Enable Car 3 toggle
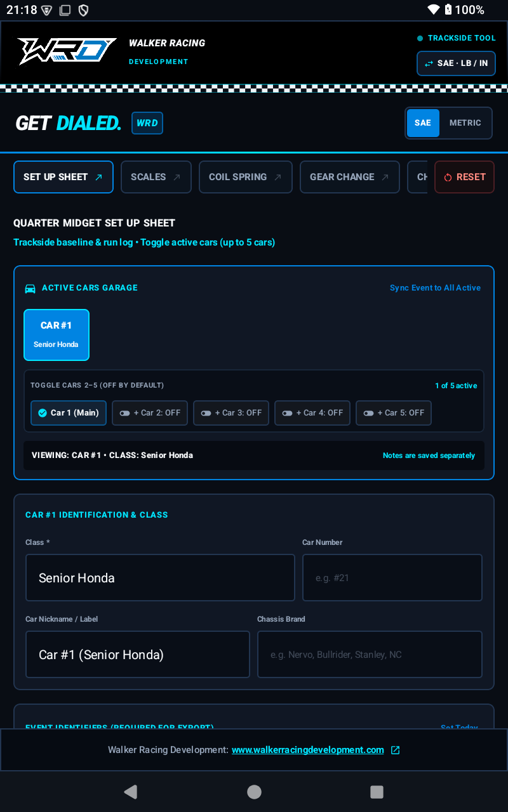The image size is (508, 812). coord(231,413)
